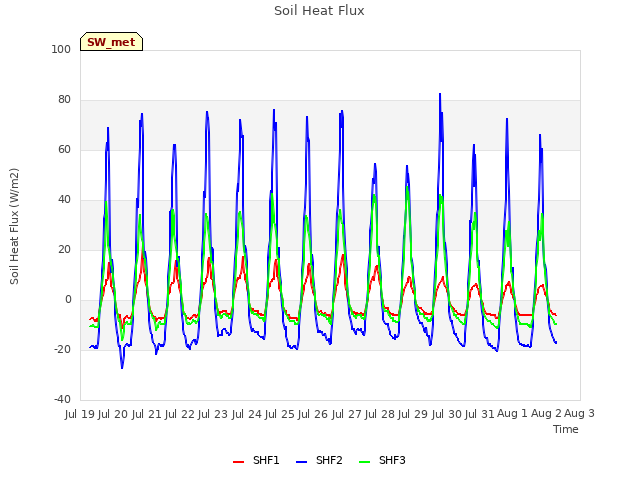The image size is (640, 480).
Task: Click the blue SHF2 legend line swatch
Action: [x=301, y=462]
